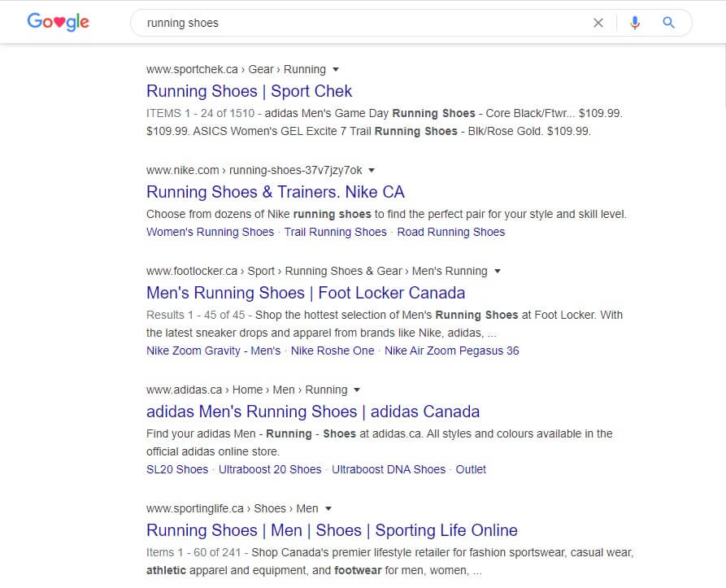Follow Trail Running Shoes sitelink

click(335, 232)
